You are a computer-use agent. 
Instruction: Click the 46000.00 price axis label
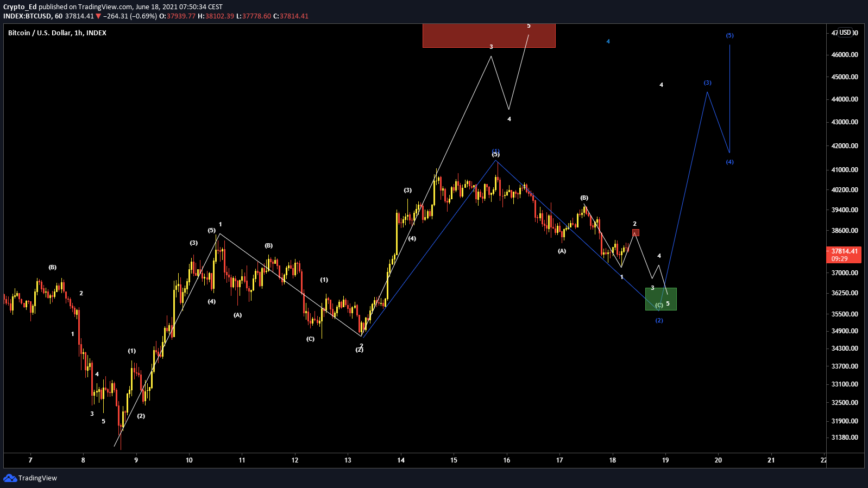click(845, 55)
